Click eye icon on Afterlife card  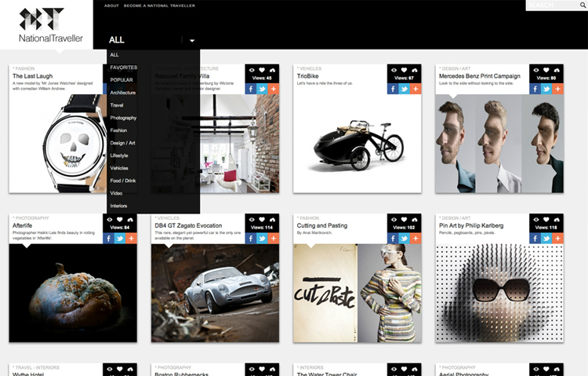[x=110, y=220]
